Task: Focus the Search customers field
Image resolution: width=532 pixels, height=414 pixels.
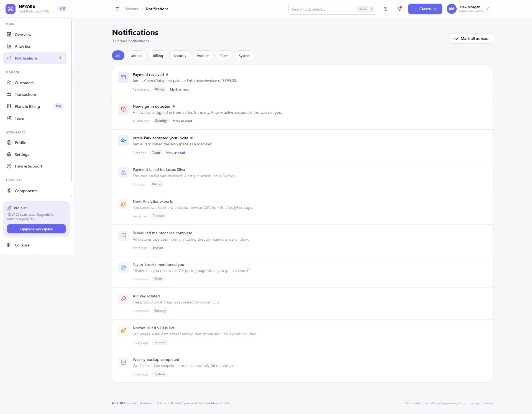Action: tap(332, 9)
